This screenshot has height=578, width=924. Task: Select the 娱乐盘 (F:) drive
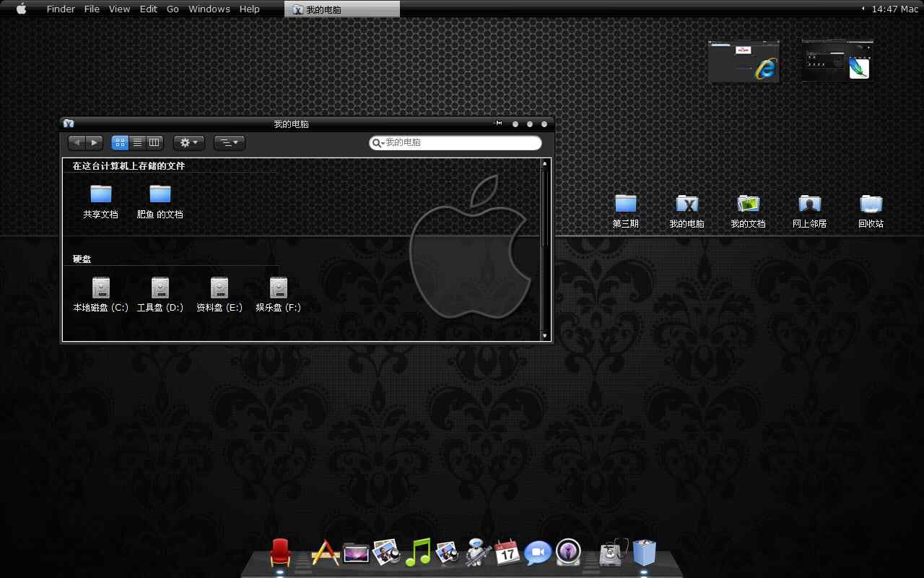tap(278, 295)
